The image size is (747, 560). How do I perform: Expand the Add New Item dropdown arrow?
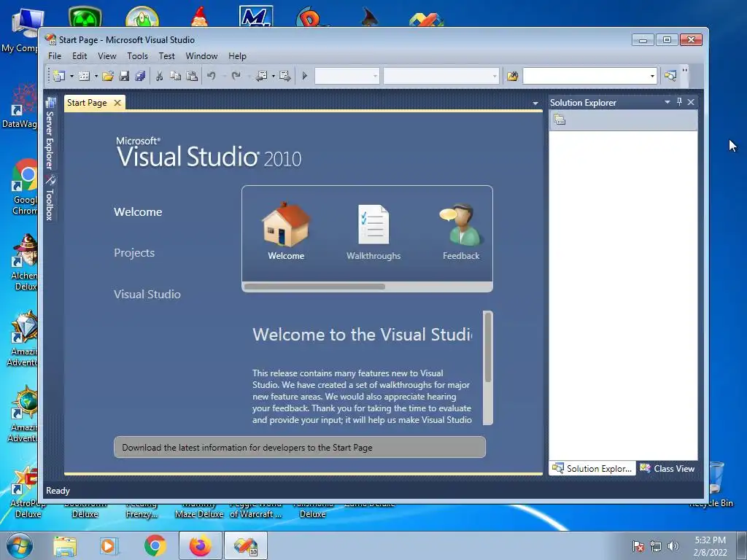point(96,76)
